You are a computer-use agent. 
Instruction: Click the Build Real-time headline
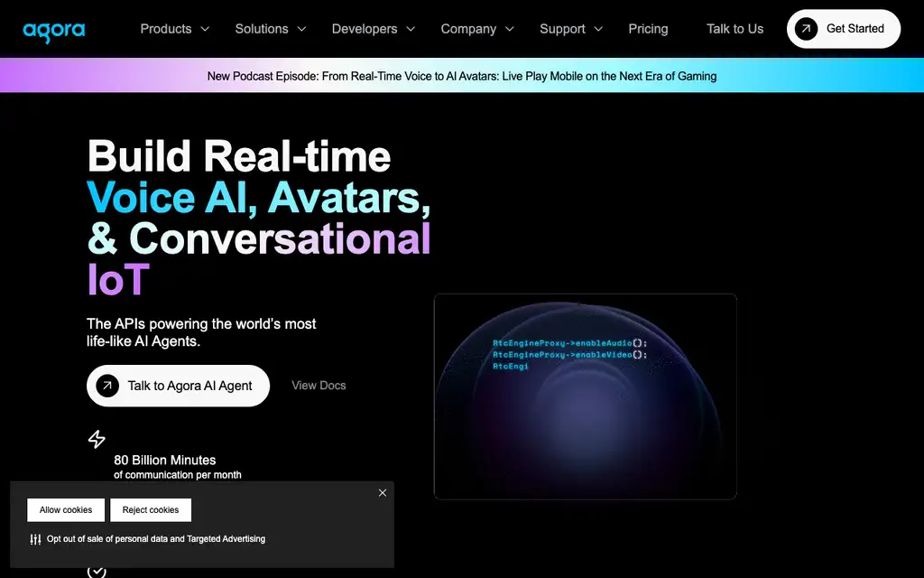238,156
